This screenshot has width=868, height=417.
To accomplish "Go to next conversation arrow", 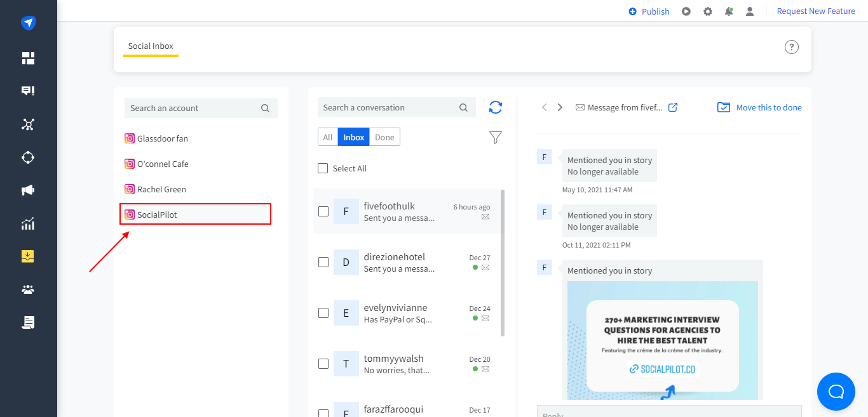I will coord(560,107).
